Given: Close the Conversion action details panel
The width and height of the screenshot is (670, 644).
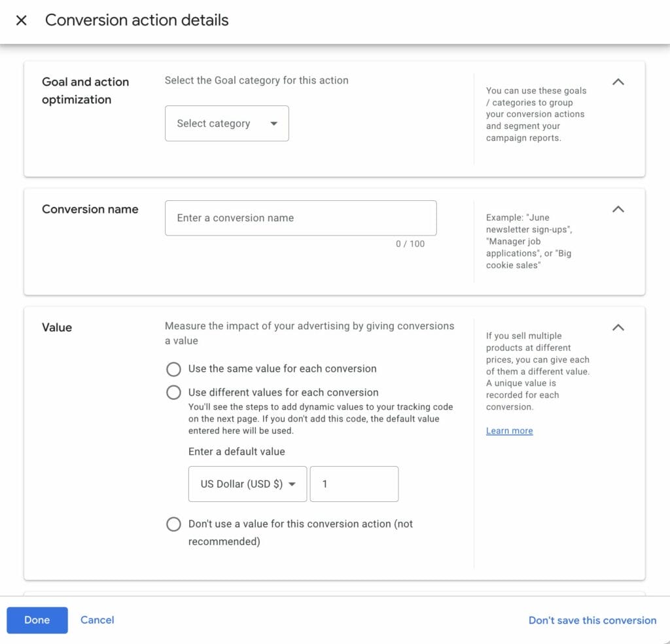Looking at the screenshot, I should point(22,20).
